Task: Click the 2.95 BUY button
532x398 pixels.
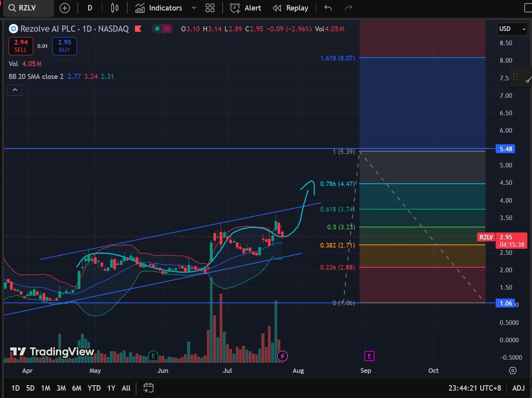Action: click(65, 46)
